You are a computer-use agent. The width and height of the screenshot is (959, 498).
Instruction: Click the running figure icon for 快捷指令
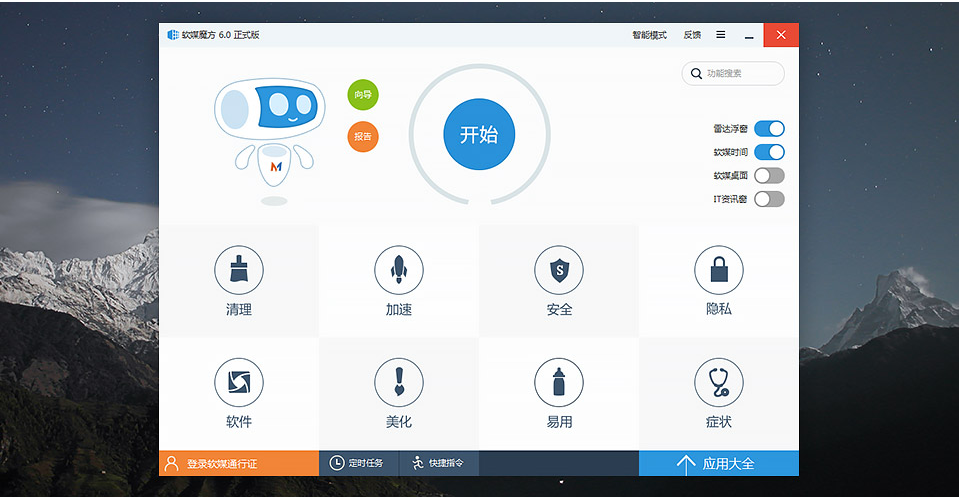[418, 463]
